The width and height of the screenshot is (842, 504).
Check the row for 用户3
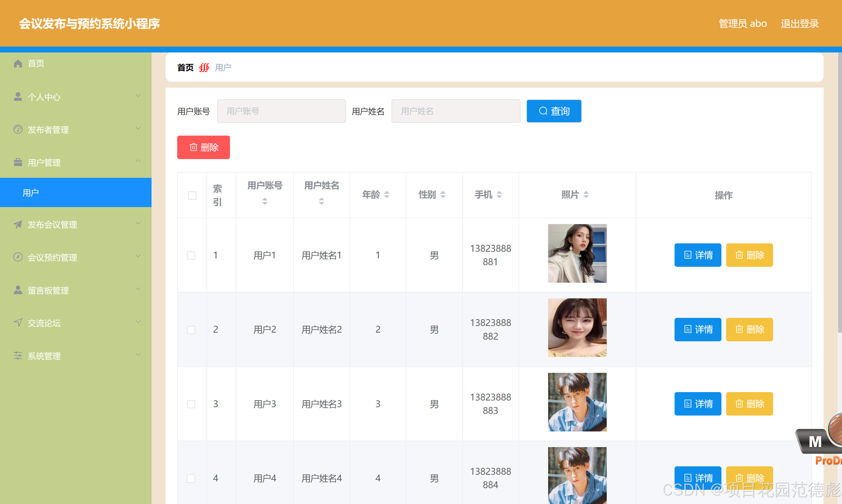click(191, 404)
